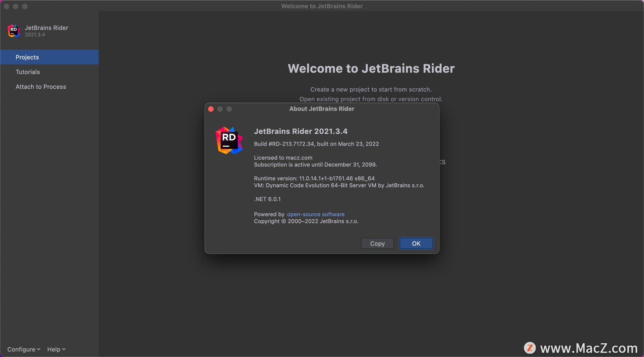The height and width of the screenshot is (357, 644).
Task: Select the Projects tab in the sidebar
Action: [49, 57]
